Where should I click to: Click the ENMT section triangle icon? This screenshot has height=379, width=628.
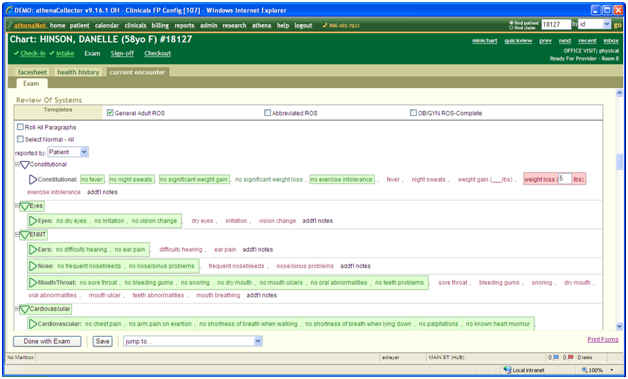[24, 235]
